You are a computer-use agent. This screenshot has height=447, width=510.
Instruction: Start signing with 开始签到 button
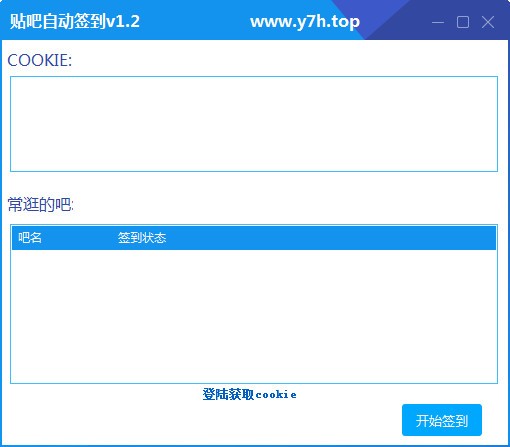pyautogui.click(x=442, y=420)
